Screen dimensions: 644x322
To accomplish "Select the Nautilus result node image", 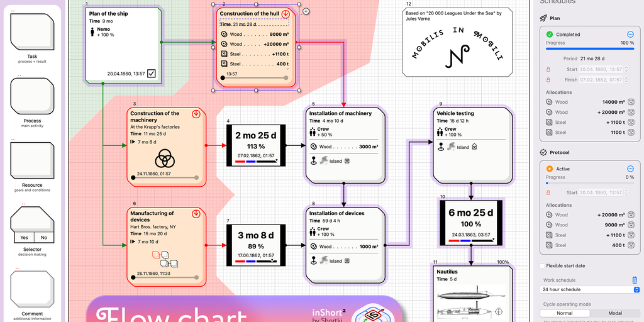I will coord(470,303).
